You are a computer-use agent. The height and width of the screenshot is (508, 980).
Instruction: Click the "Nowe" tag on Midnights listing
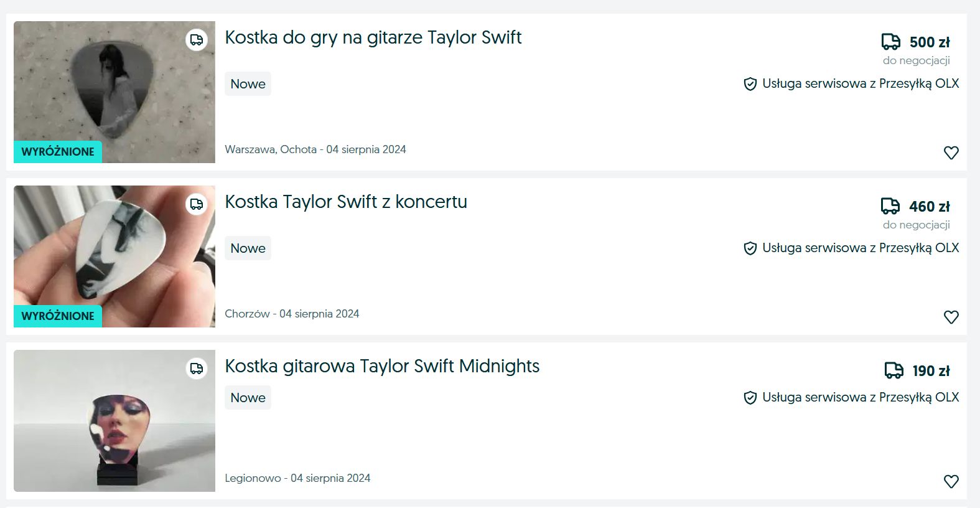point(248,398)
